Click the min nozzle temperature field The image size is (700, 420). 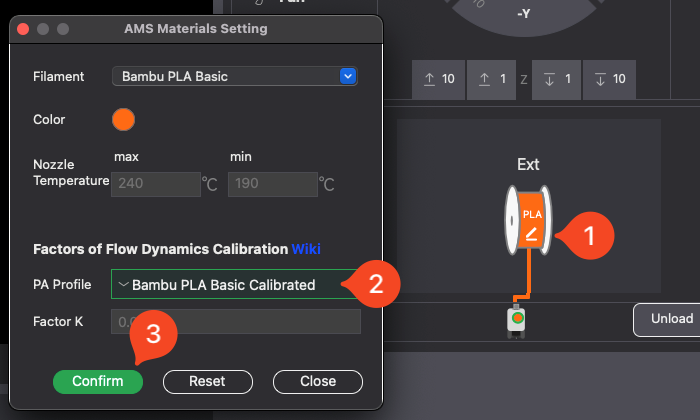(271, 184)
